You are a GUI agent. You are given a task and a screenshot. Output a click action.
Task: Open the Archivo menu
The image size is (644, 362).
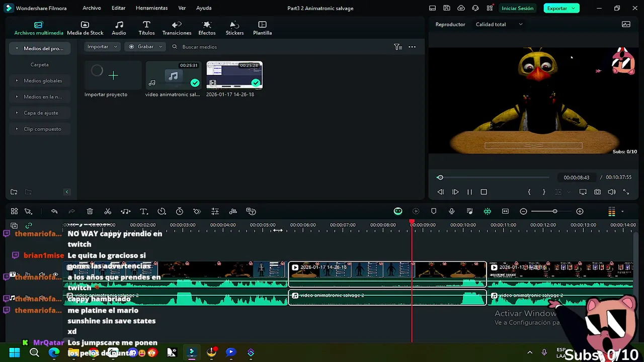point(92,8)
